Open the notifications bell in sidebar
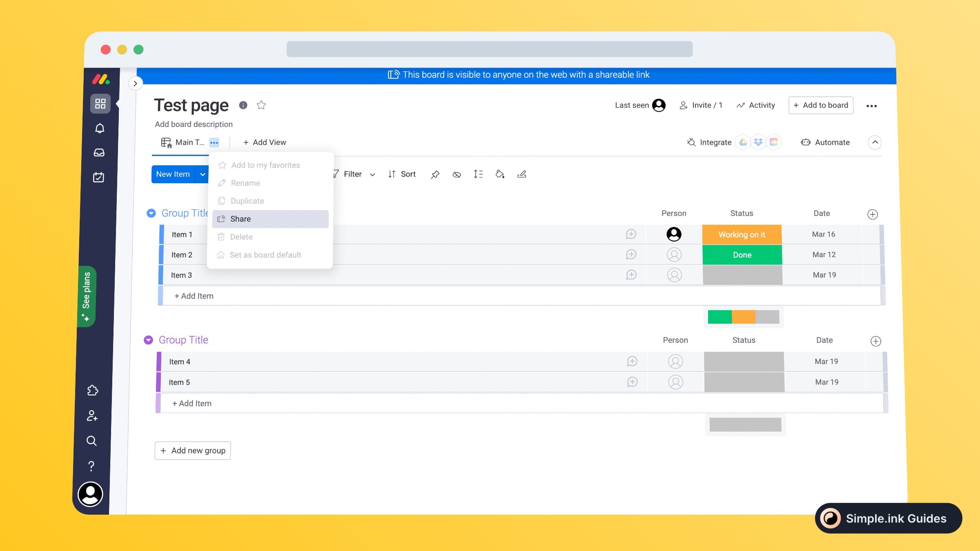 click(100, 128)
